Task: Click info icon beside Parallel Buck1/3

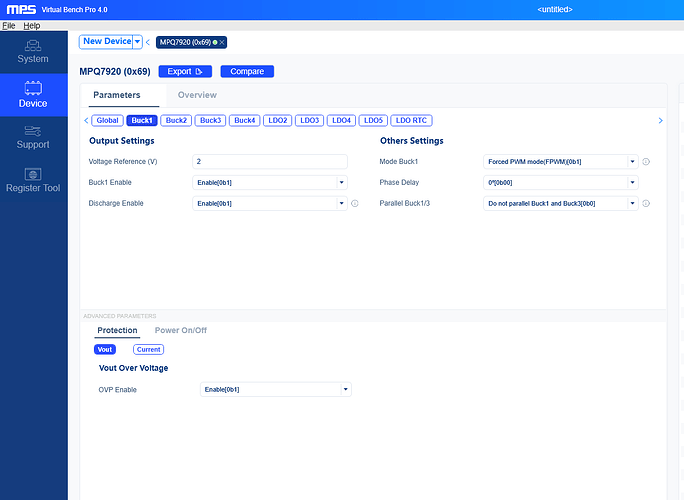Action: click(646, 203)
